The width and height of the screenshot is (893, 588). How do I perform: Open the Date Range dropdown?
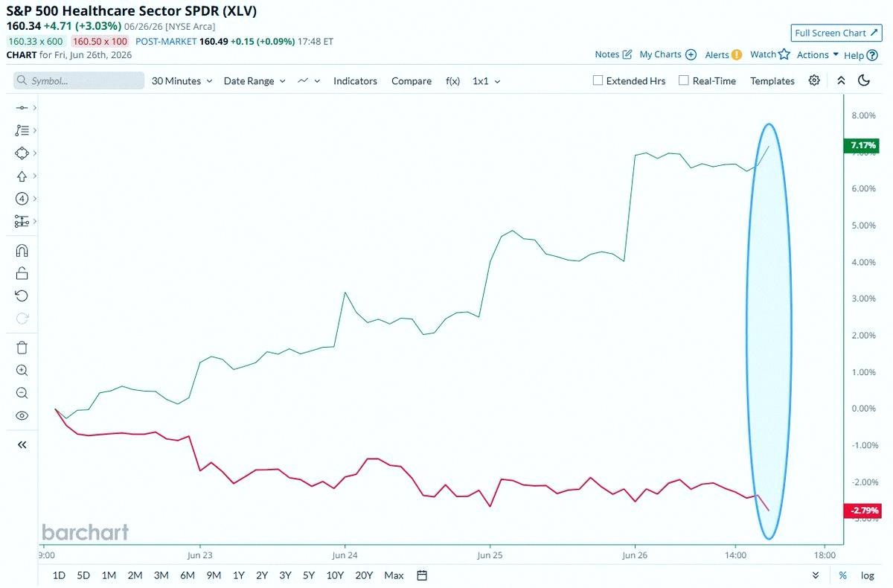coord(255,80)
